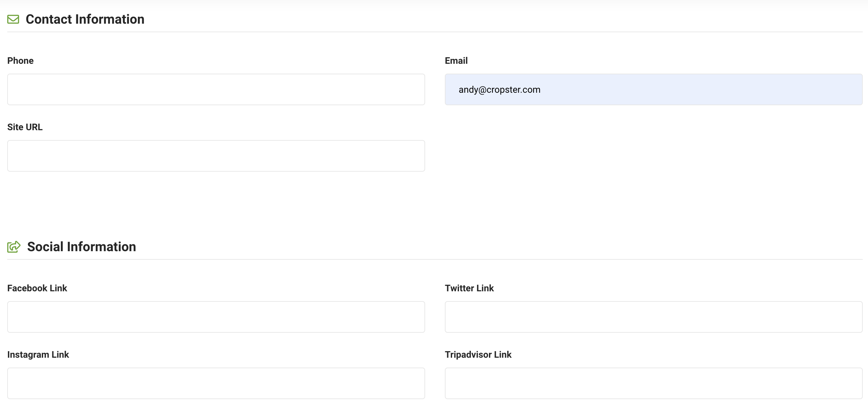Screen dimensions: 868x409
Task: Select the Twitter Link input box
Action: pyautogui.click(x=653, y=317)
